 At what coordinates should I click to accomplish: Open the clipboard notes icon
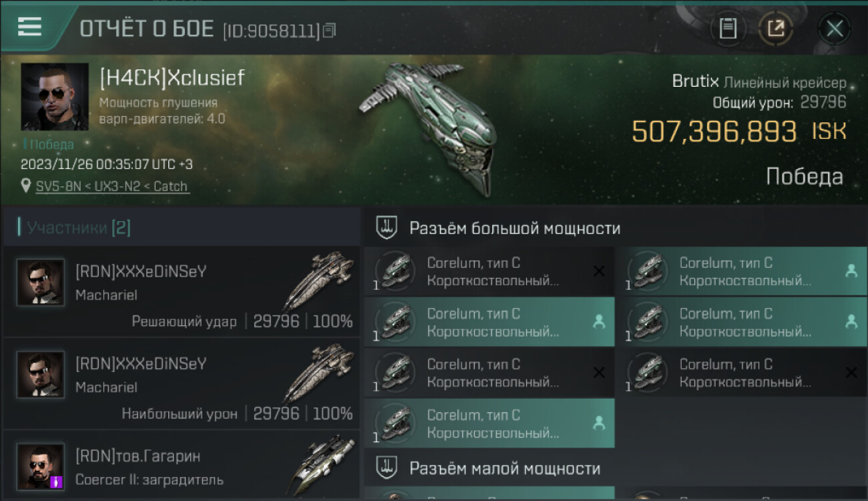728,28
